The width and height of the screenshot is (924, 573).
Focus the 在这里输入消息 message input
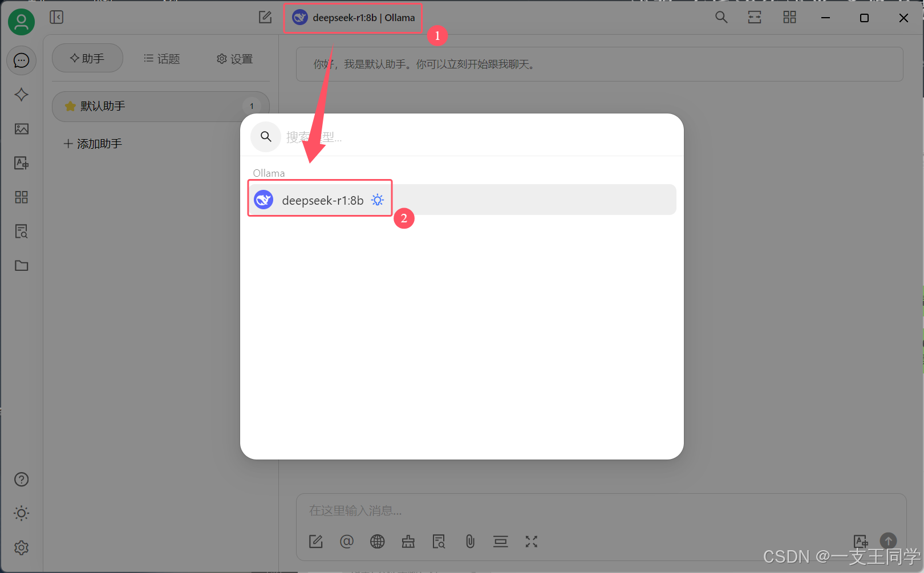pos(601,510)
